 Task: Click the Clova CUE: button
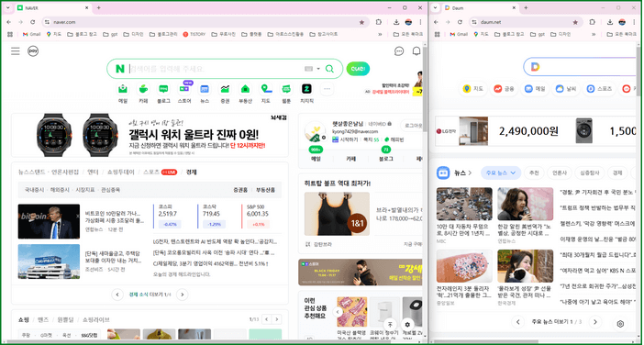358,69
